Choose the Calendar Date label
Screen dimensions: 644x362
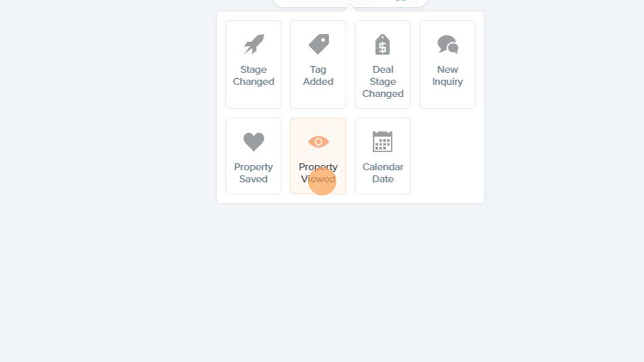383,173
